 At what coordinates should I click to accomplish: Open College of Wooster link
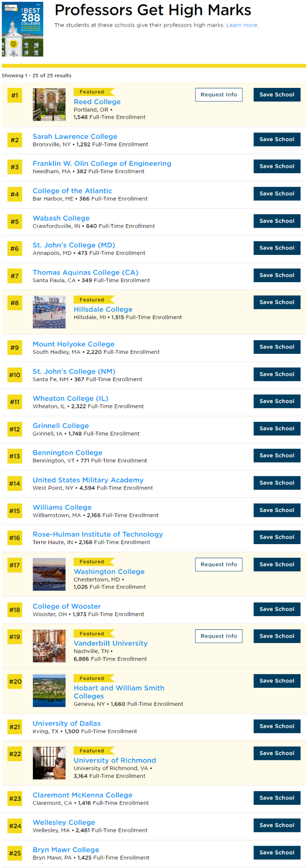point(67,607)
